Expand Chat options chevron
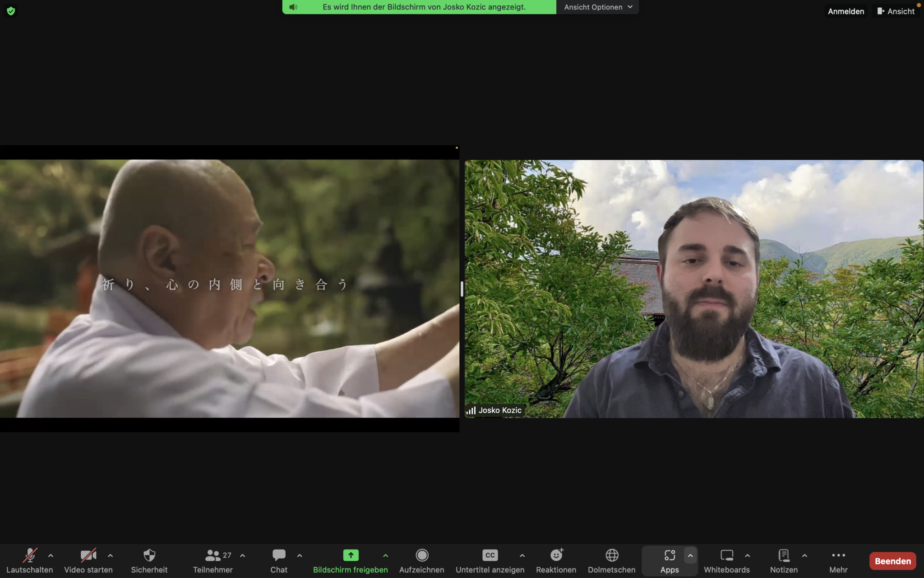Viewport: 924px width, 578px height. (x=300, y=555)
